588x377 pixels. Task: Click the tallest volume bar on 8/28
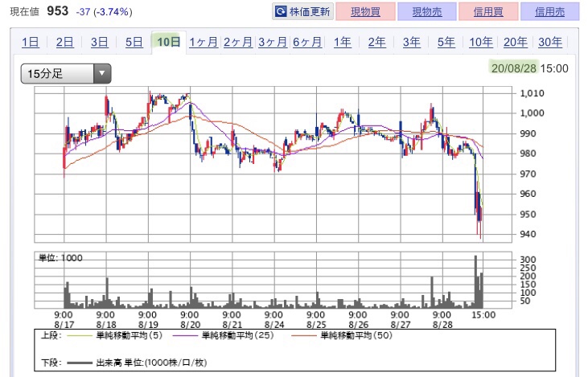pos(475,281)
